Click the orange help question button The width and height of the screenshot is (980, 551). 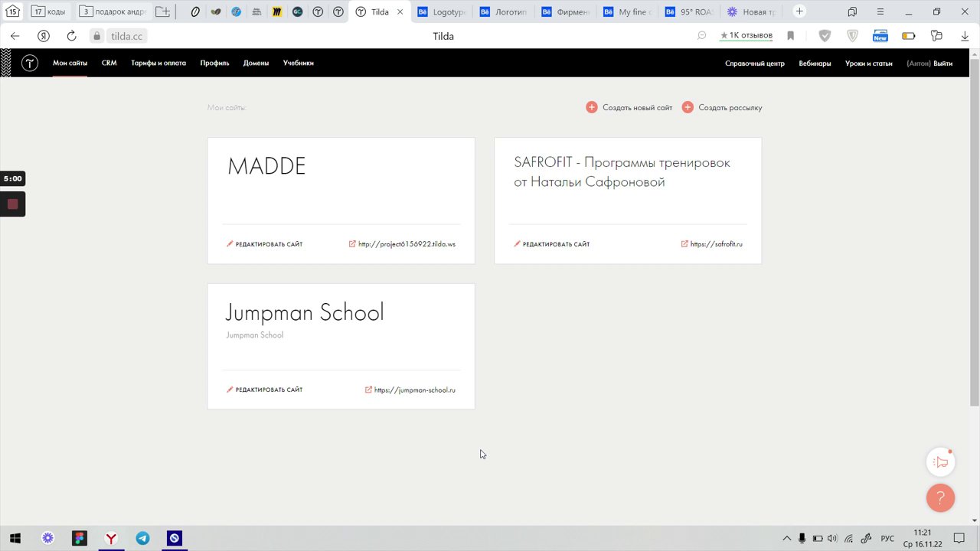pyautogui.click(x=940, y=498)
